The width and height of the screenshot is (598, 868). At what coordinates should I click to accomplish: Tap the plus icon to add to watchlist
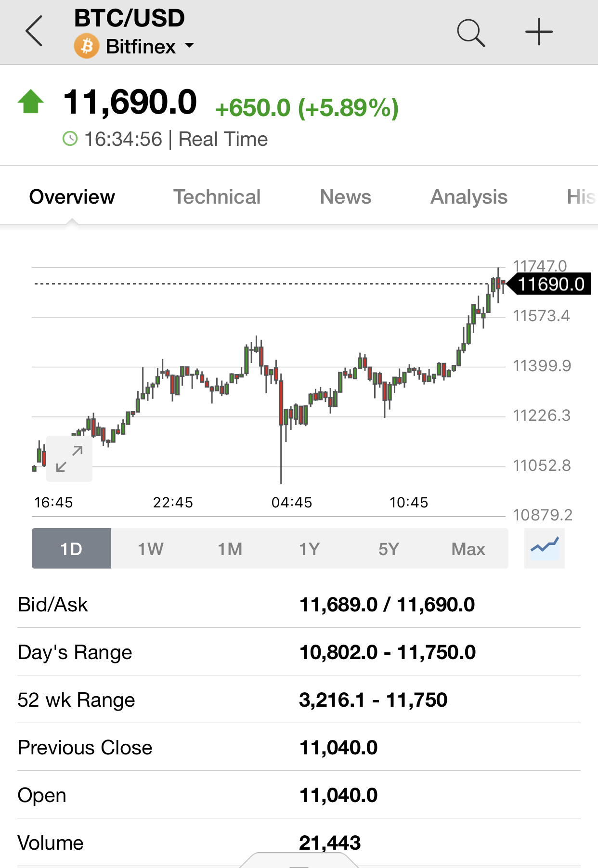(x=539, y=32)
